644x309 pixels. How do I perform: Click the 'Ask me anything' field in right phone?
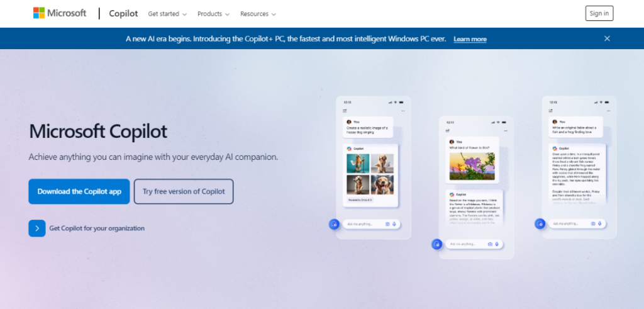[577, 224]
